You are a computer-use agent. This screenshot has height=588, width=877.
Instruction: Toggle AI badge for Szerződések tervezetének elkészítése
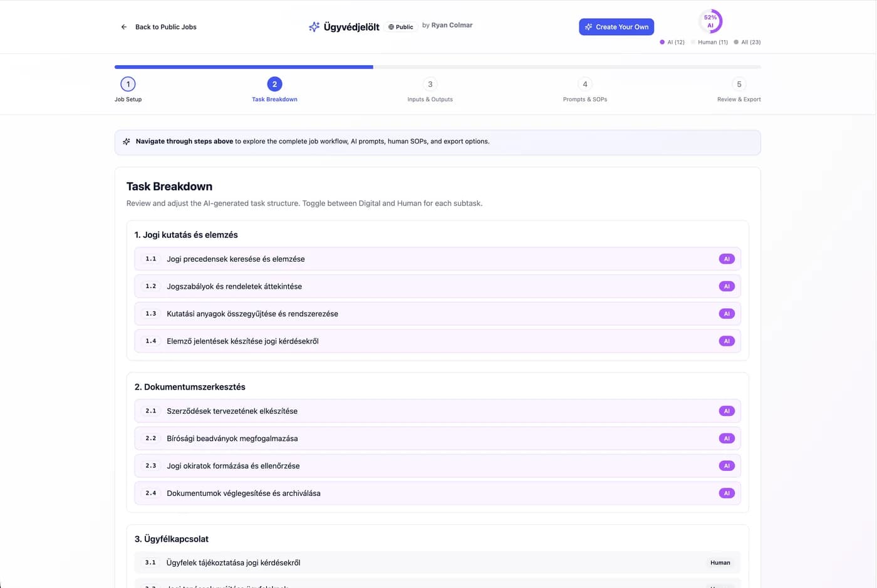tap(727, 411)
